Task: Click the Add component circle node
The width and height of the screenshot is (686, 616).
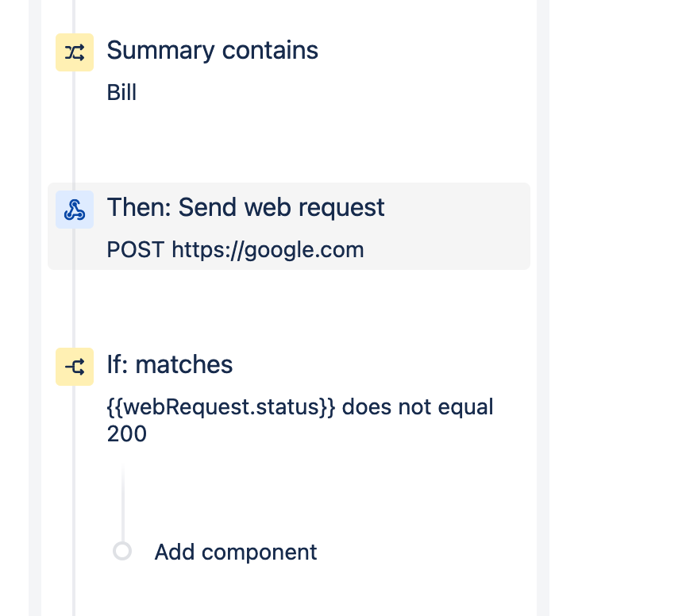Action: (x=122, y=551)
